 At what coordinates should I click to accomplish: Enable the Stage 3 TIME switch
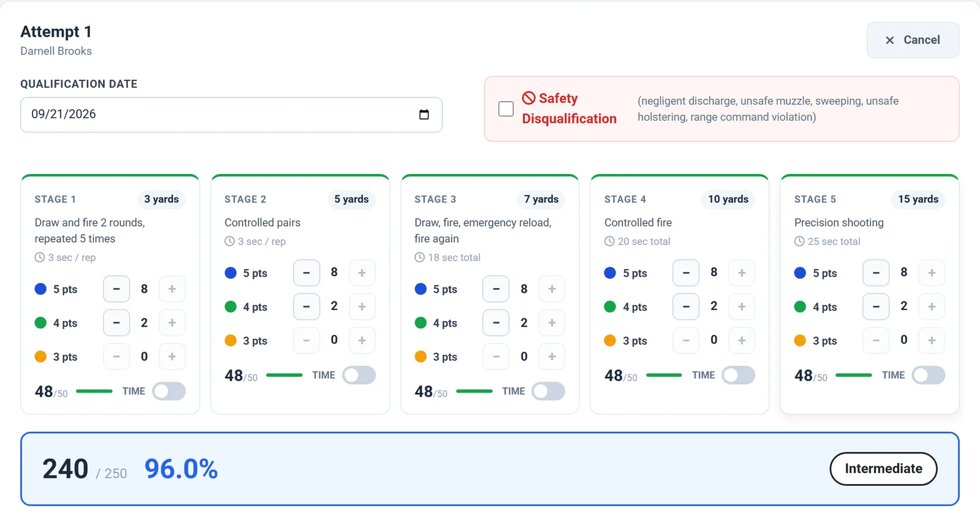click(x=549, y=391)
